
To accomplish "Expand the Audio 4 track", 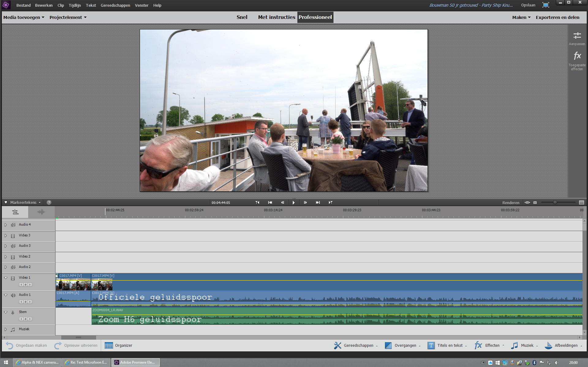I will point(6,225).
